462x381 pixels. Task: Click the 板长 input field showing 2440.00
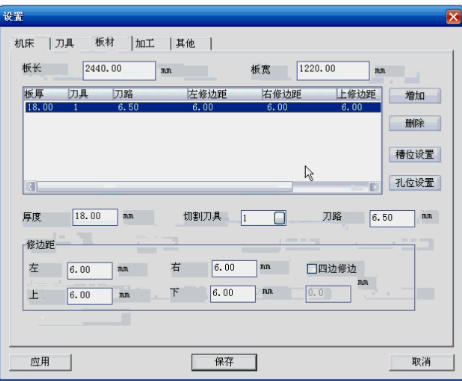pyautogui.click(x=119, y=71)
